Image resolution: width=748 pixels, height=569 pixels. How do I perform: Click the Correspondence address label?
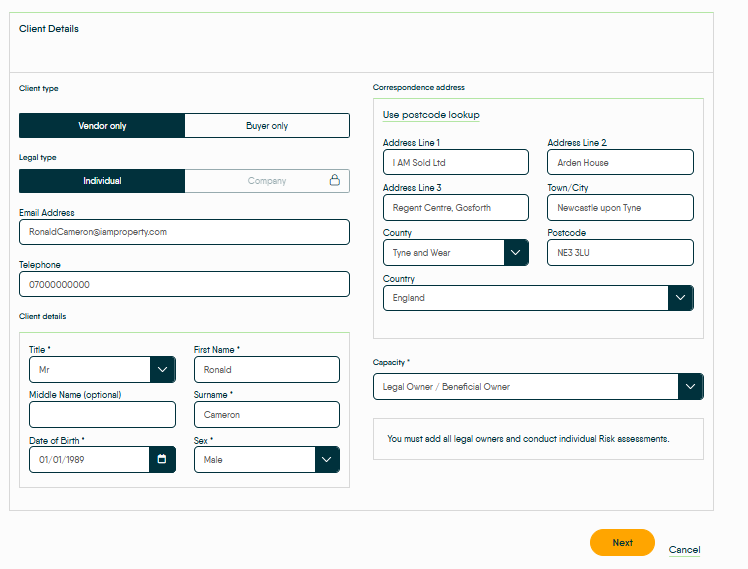pyautogui.click(x=418, y=87)
